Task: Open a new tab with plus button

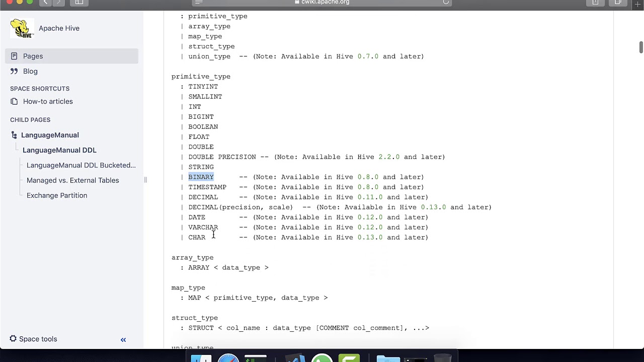Action: (637, 4)
